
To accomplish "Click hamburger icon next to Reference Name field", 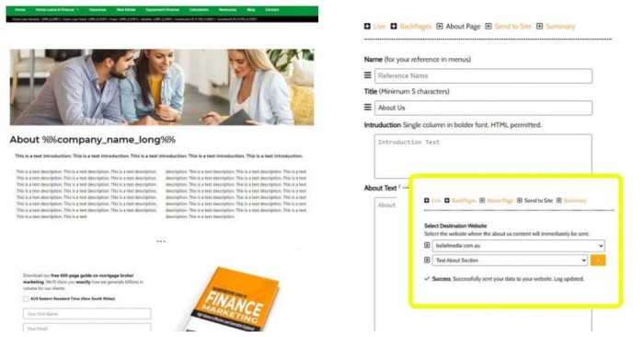I will (x=368, y=76).
